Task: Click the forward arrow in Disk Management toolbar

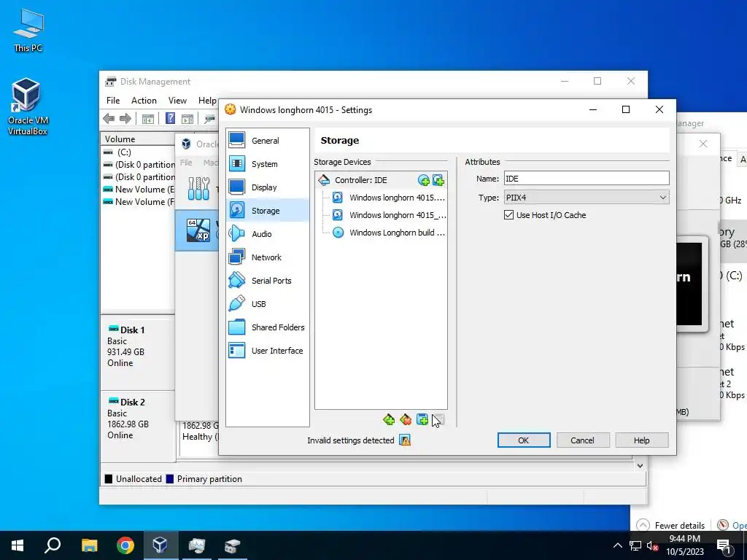Action: click(125, 119)
